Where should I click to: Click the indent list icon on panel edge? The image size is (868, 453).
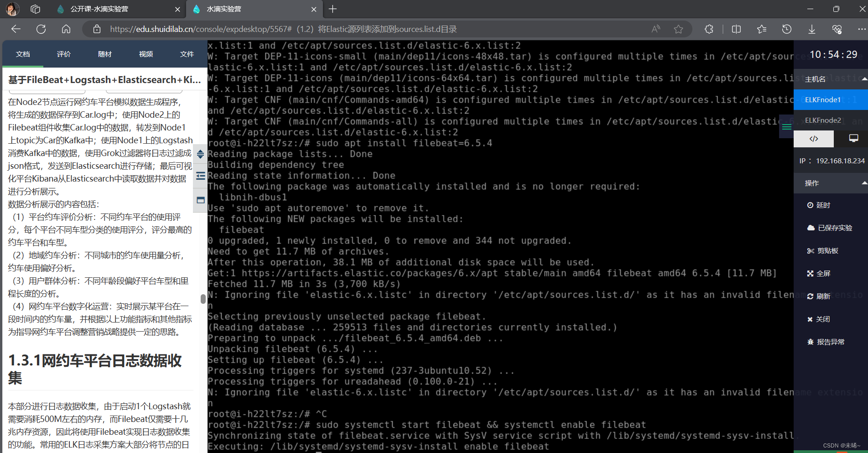point(200,176)
